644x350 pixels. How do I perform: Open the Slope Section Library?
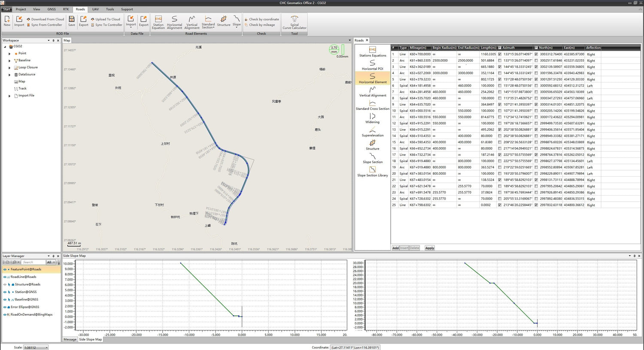tap(372, 173)
